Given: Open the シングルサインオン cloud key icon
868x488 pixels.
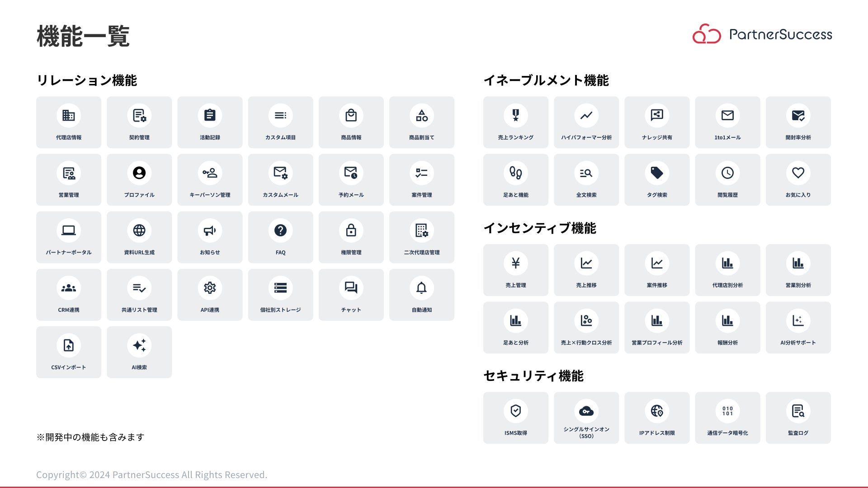Looking at the screenshot, I should (586, 411).
